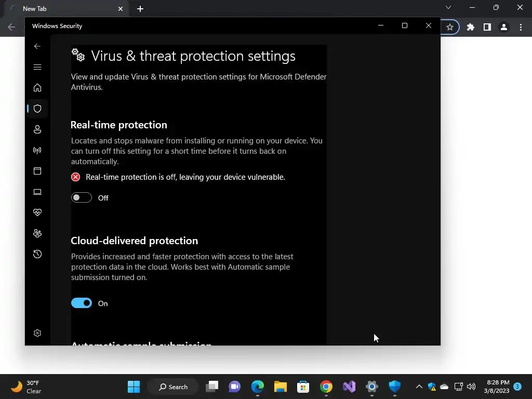Open the Teams Chat taskbar icon

(x=234, y=387)
